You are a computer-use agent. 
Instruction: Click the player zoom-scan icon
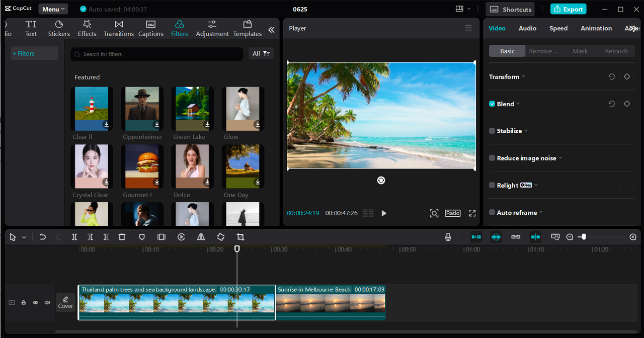[x=434, y=213]
